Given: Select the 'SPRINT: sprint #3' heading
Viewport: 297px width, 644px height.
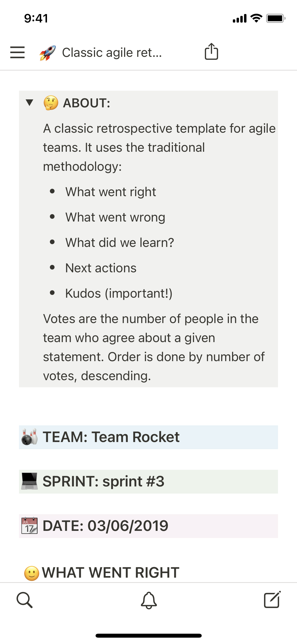Looking at the screenshot, I should [103, 481].
